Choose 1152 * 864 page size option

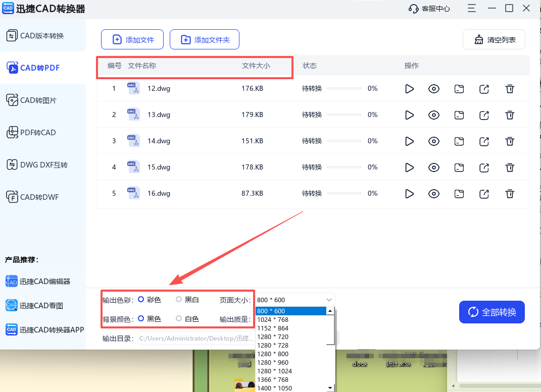[291, 328]
